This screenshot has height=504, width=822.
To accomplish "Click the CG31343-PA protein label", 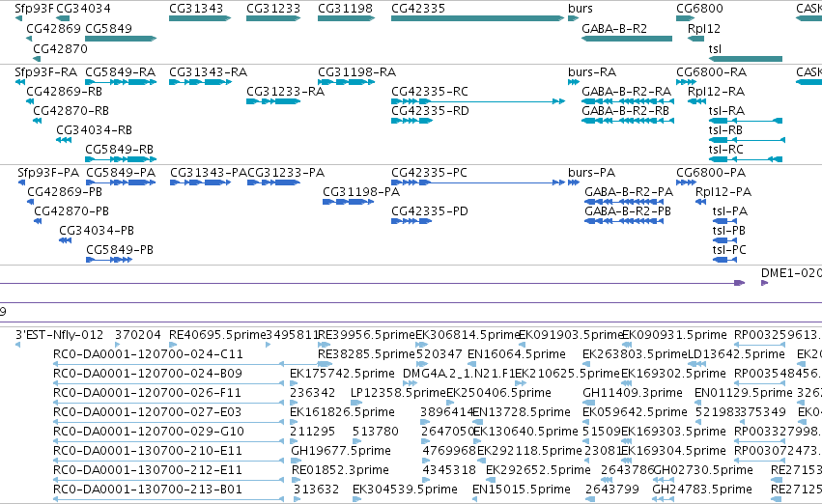I will coord(208,173).
